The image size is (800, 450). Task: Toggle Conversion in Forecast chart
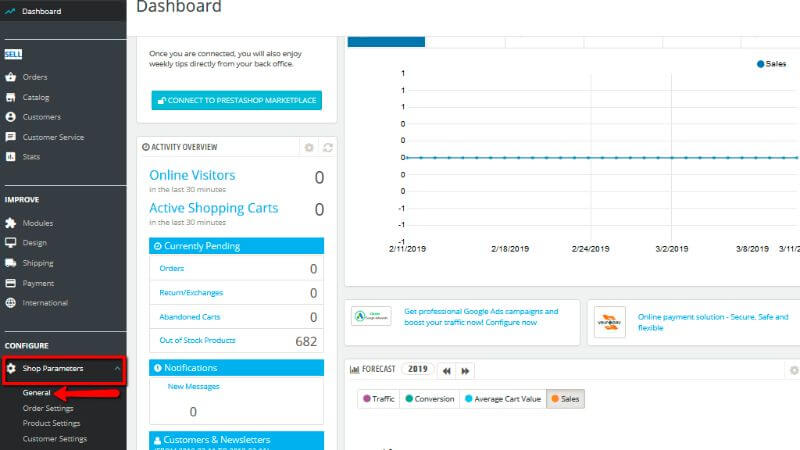(x=430, y=399)
